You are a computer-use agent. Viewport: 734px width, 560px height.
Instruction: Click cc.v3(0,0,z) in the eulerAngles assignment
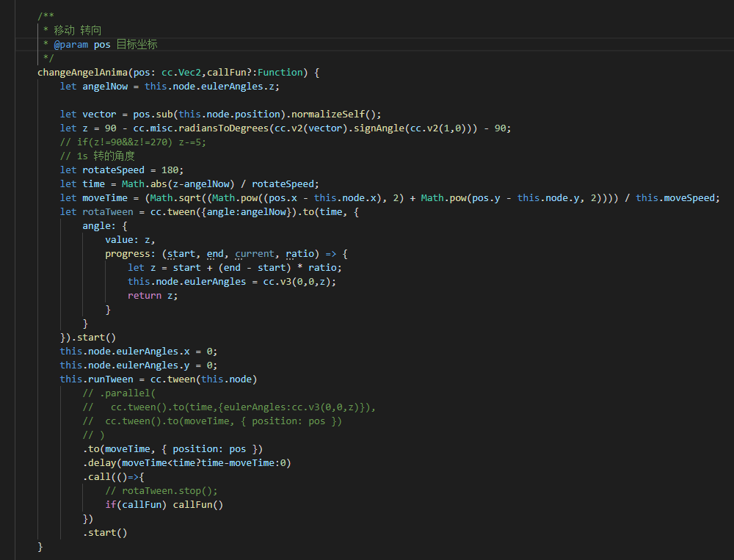[297, 282]
